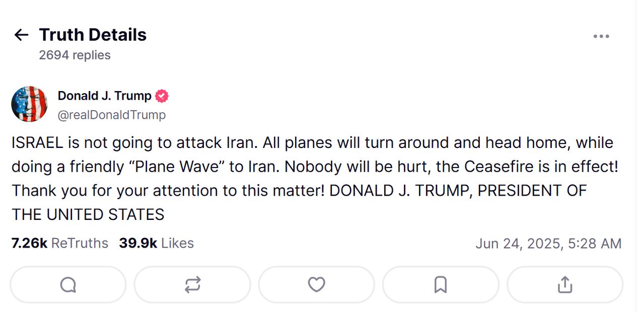
Task: View the 39.9k Likes list
Action: 156,243
